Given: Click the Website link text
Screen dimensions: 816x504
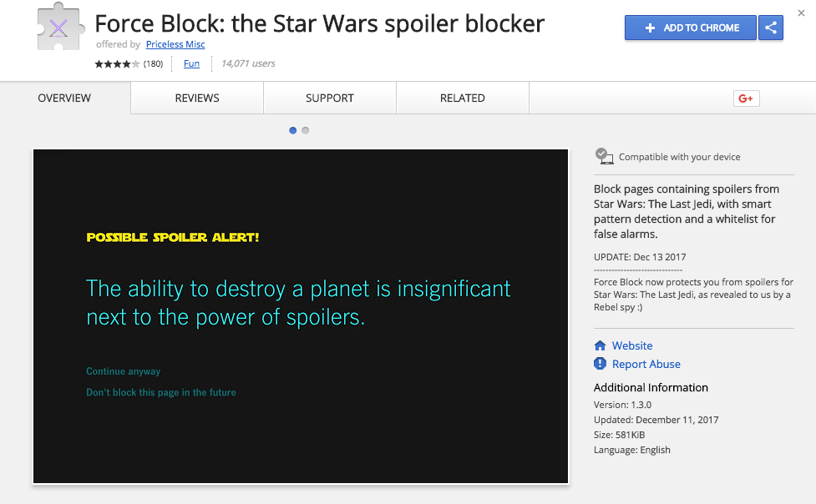Looking at the screenshot, I should coord(632,345).
